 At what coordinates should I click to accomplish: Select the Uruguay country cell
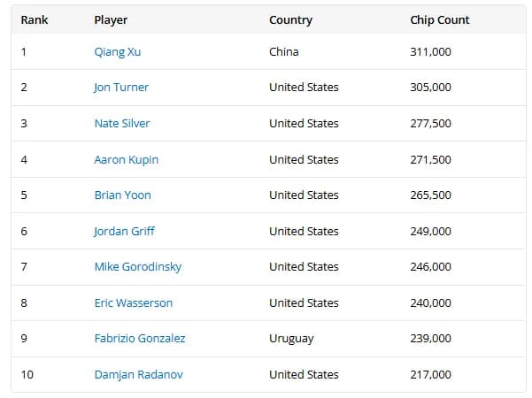point(291,339)
